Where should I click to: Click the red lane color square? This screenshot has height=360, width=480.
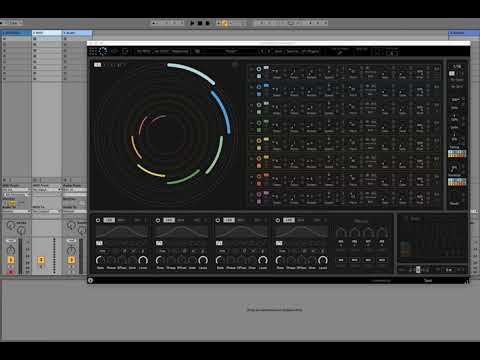pyautogui.click(x=259, y=184)
